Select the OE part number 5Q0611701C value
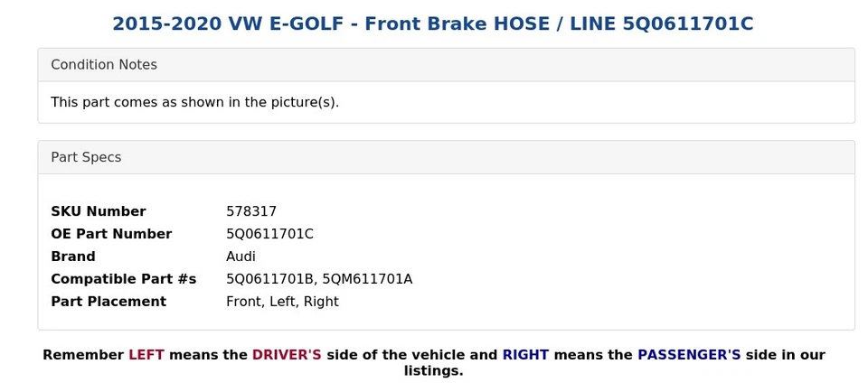This screenshot has height=392, width=868. coord(269,234)
